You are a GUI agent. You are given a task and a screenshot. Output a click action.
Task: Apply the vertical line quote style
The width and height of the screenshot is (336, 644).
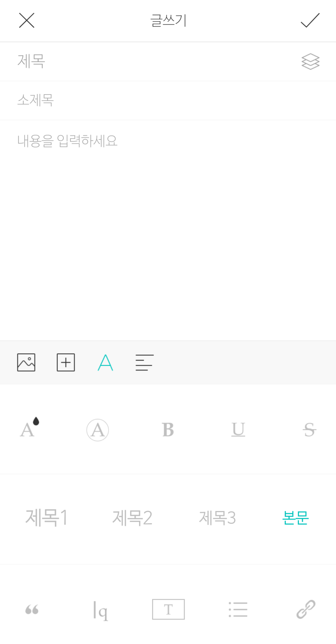coord(100,611)
